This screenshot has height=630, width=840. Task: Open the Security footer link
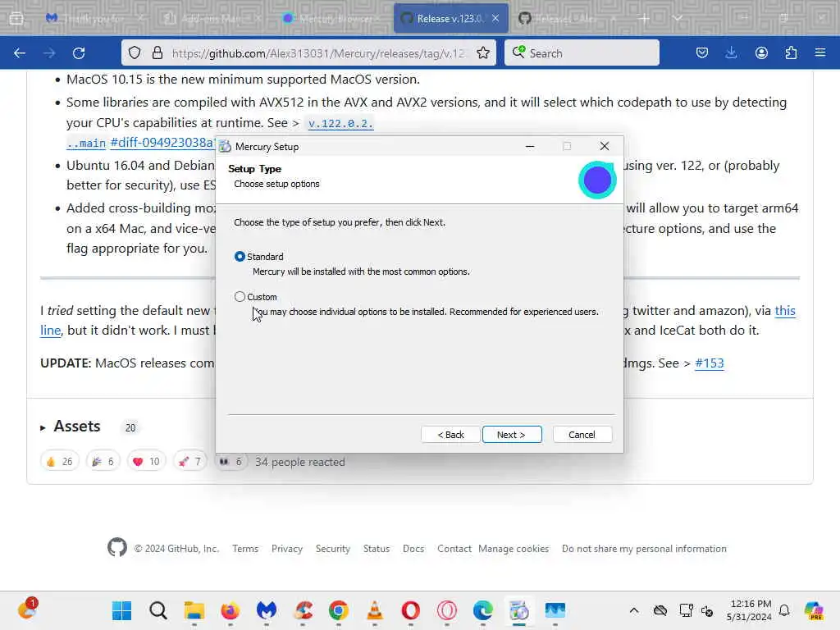click(x=333, y=549)
